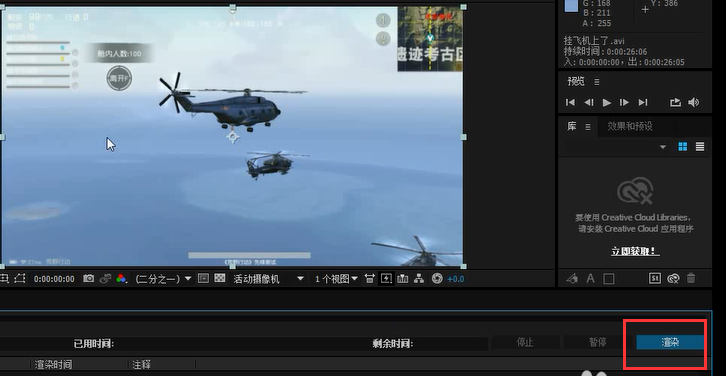
Task: Take a snapshot with the camera icon
Action: (x=88, y=278)
